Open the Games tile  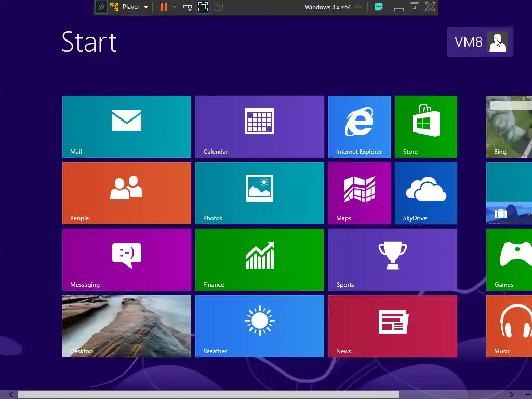coord(509,260)
